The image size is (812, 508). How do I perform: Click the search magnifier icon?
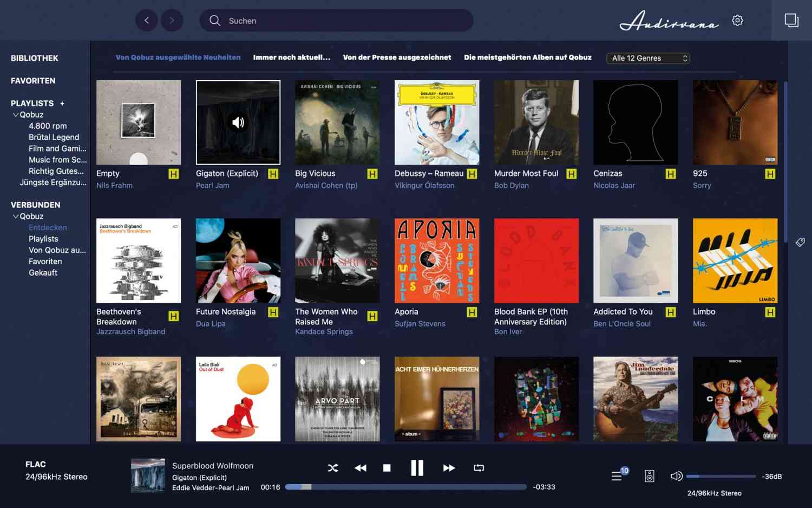(215, 21)
